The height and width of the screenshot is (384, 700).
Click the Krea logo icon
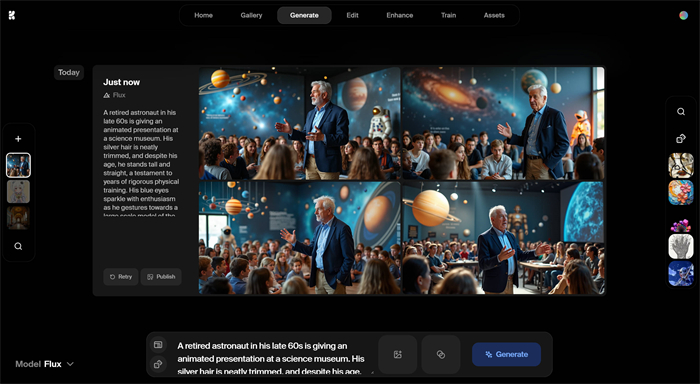12,16
